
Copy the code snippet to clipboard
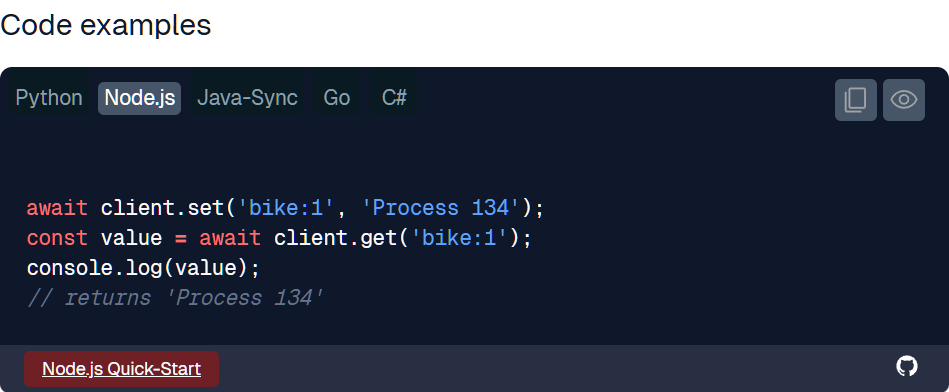pos(855,100)
